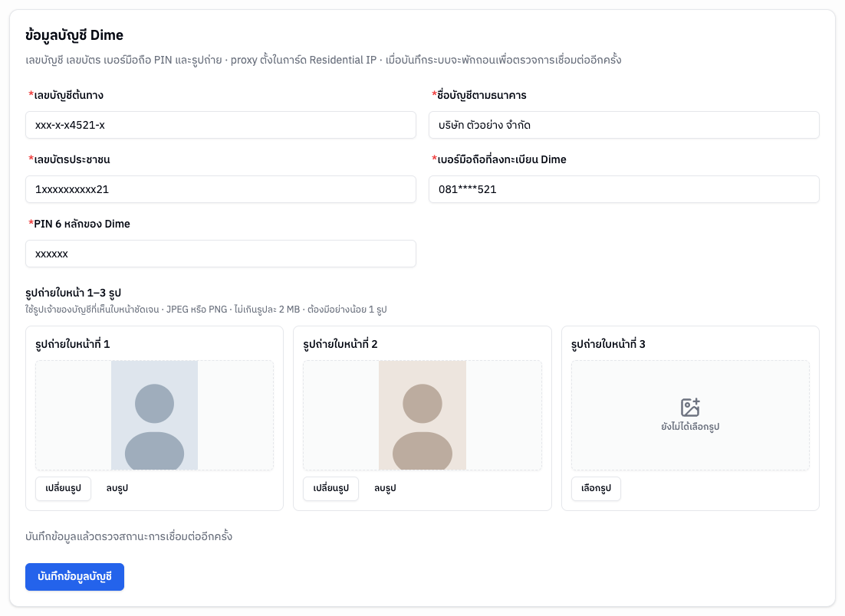Click ลบรูป under face photo 1
The width and height of the screenshot is (845, 616).
(117, 488)
